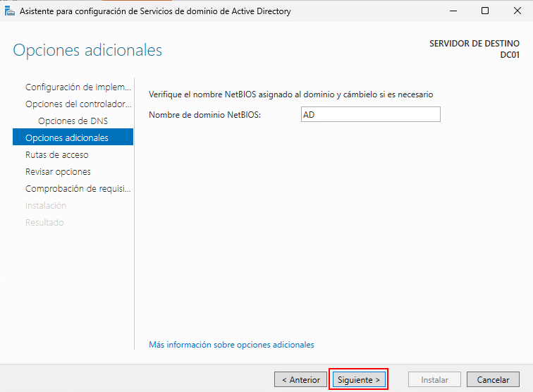Click the Nombre de dominio NetBIOS label
Screen dimensions: 533x392
[205, 114]
